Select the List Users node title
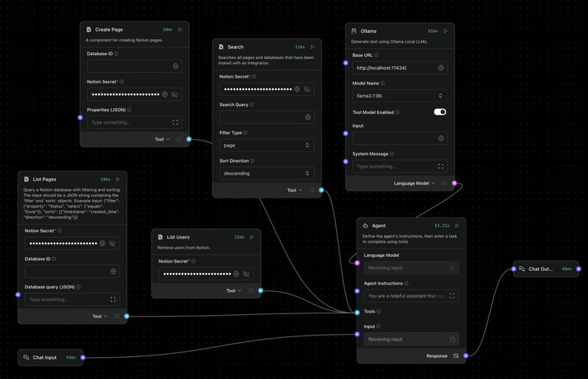The width and height of the screenshot is (588, 379). [x=178, y=237]
